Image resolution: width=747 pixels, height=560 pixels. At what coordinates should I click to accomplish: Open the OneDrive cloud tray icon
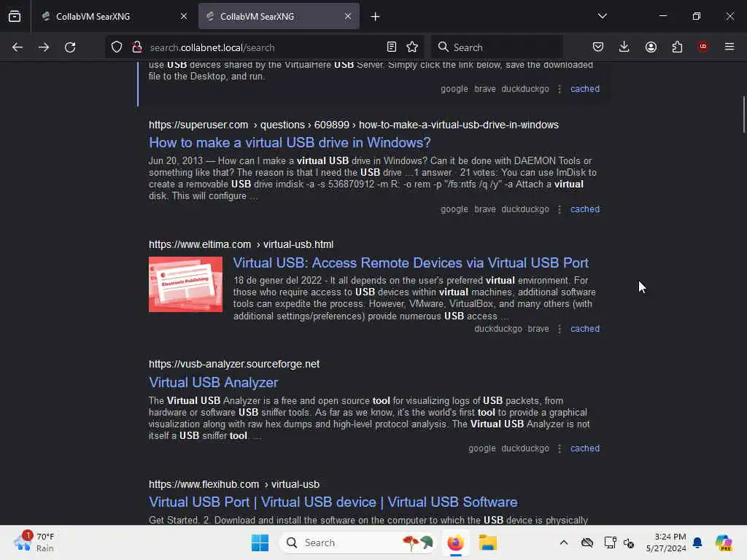(x=587, y=542)
